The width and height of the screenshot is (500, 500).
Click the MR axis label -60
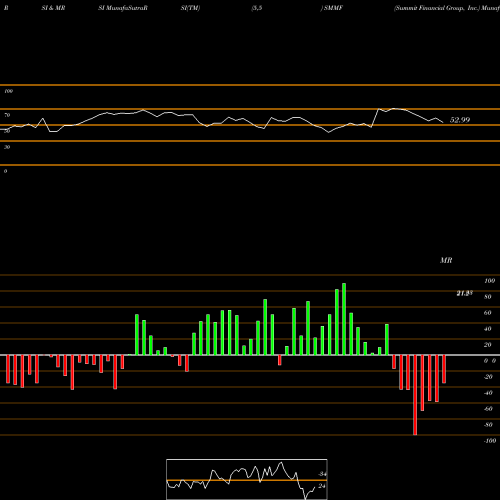(x=488, y=409)
